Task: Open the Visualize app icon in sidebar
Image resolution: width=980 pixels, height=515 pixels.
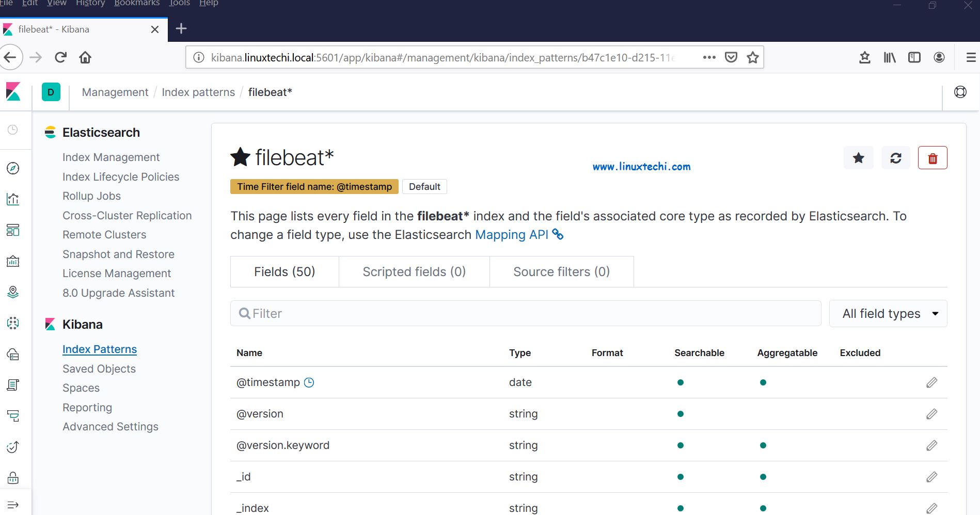Action: click(13, 199)
